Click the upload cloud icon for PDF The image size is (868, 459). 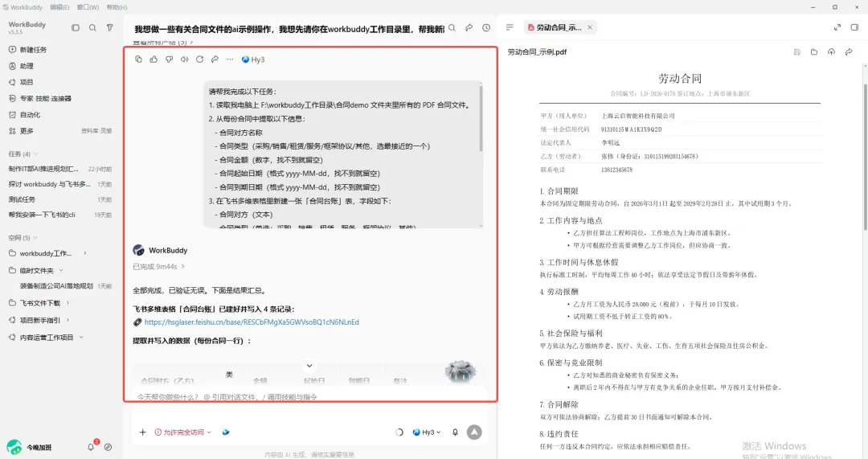[x=832, y=52]
